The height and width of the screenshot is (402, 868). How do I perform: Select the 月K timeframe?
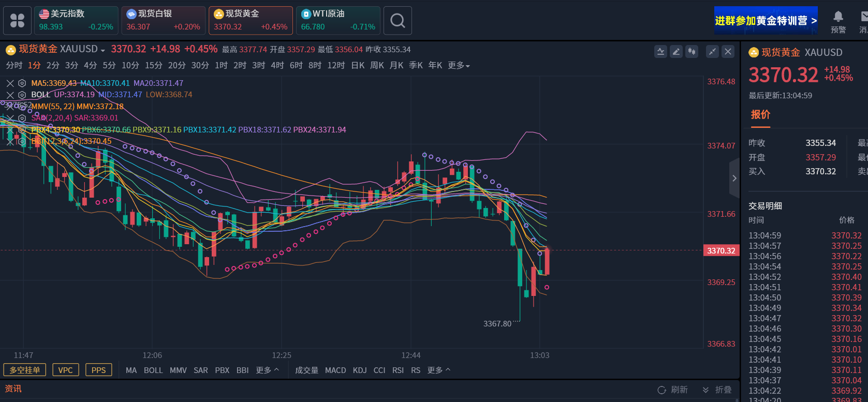coord(396,65)
